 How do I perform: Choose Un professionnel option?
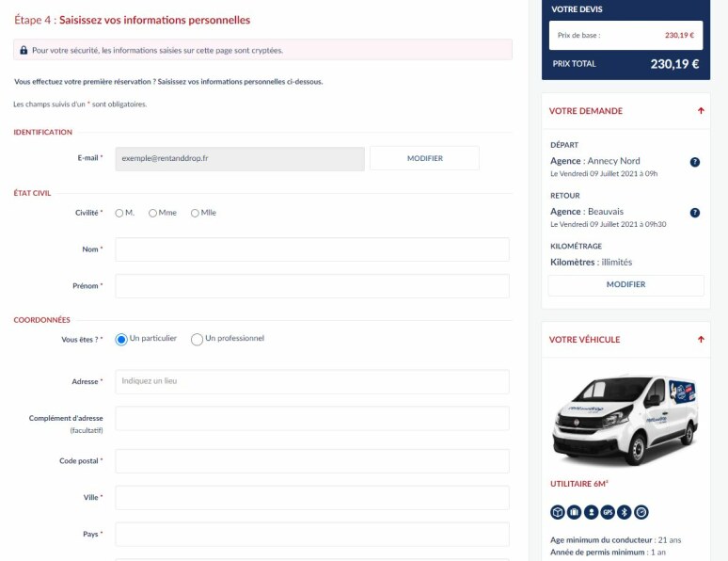[x=197, y=339]
